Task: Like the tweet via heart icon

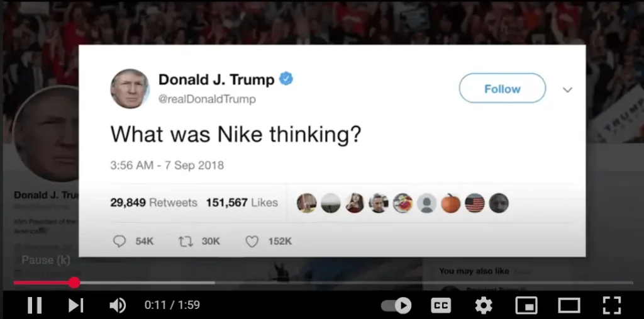Action: tap(252, 242)
